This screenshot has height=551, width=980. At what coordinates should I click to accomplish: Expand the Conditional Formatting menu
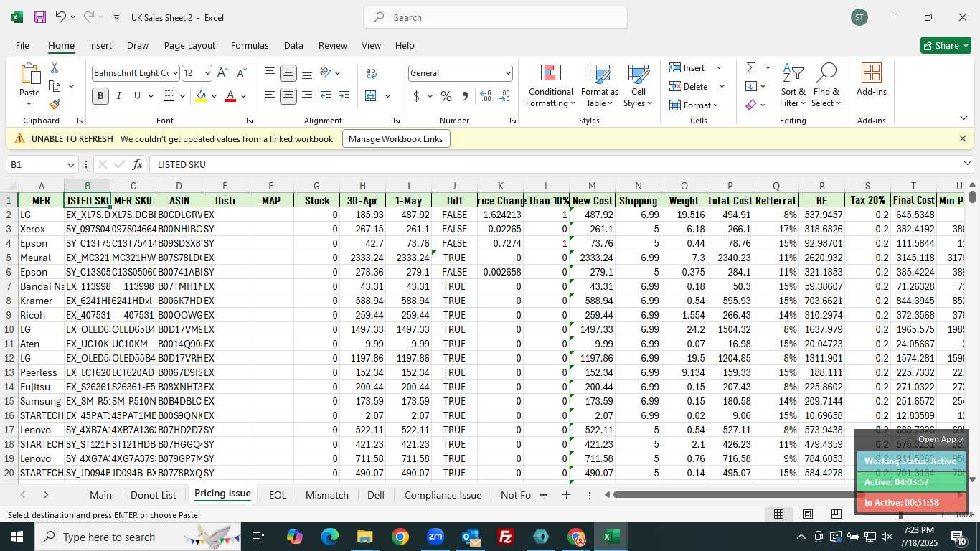pos(550,85)
